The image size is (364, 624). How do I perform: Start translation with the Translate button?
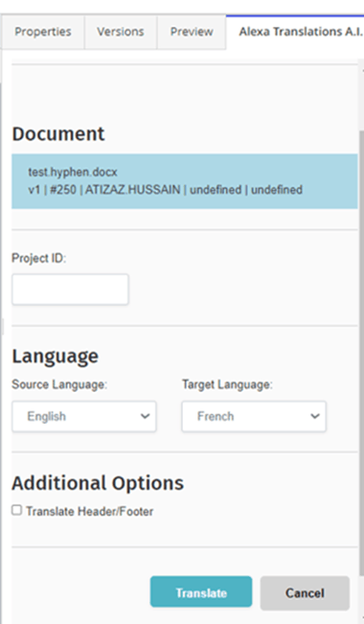(x=201, y=593)
